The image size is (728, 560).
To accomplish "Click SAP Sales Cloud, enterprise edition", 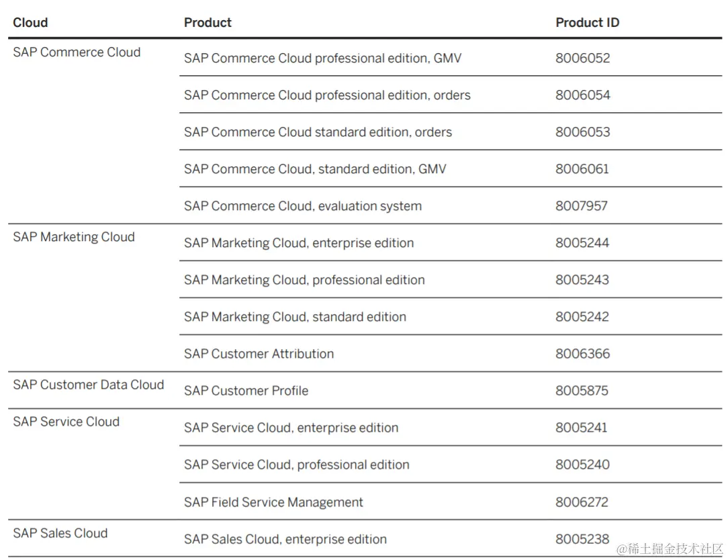I will click(285, 539).
